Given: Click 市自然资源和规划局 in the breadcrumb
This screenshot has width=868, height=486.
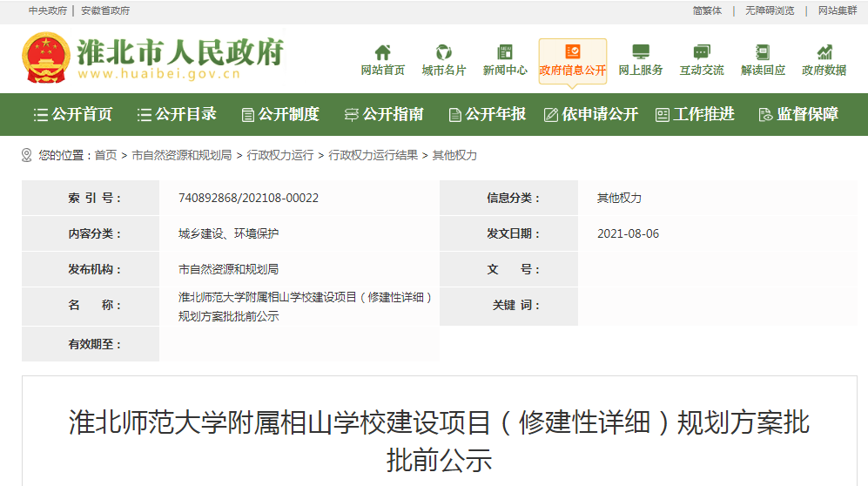Looking at the screenshot, I should click(182, 156).
